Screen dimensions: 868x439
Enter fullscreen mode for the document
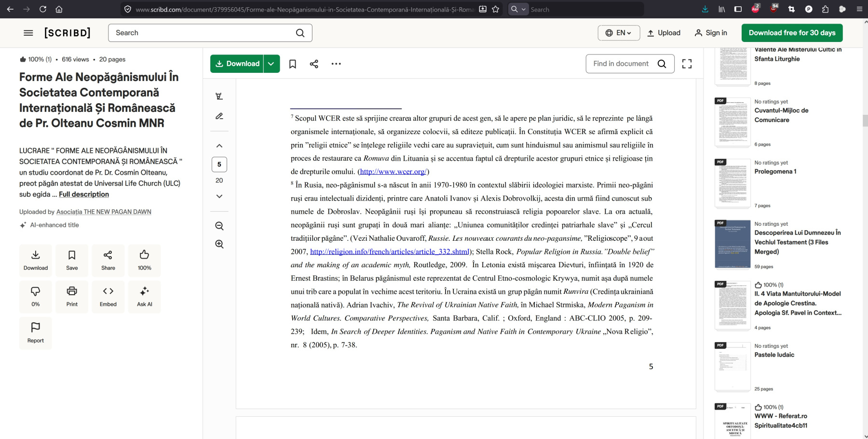687,64
